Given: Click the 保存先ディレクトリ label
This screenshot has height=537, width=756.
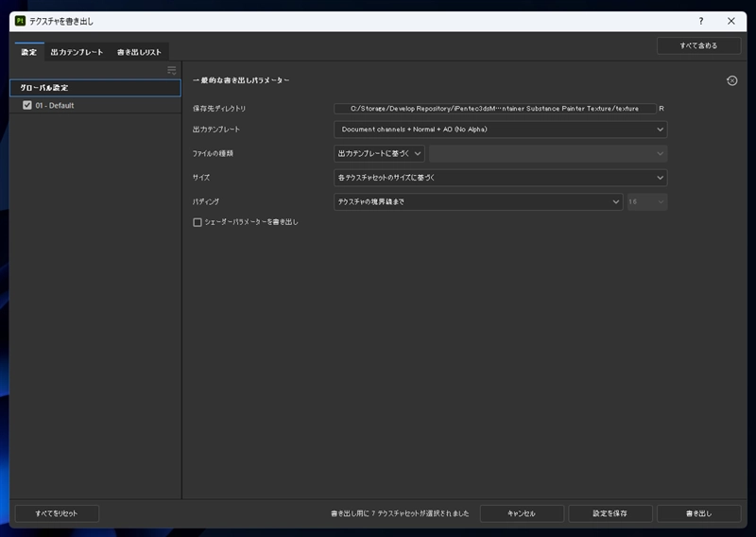Looking at the screenshot, I should tap(219, 109).
